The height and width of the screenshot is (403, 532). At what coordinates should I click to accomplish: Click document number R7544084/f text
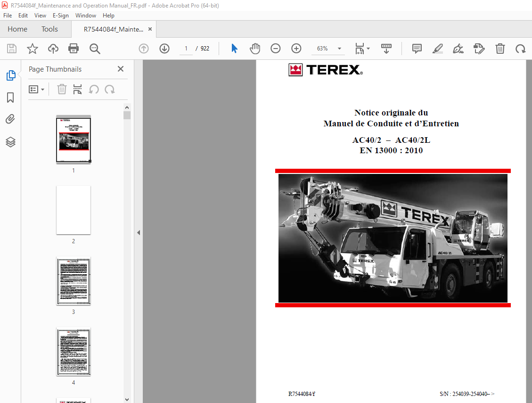point(302,394)
